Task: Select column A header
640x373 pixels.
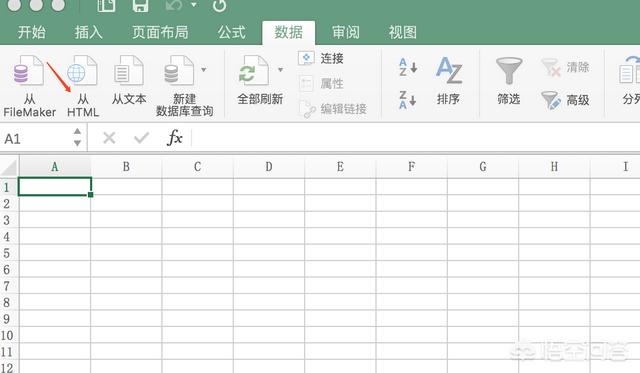Action: pos(55,167)
